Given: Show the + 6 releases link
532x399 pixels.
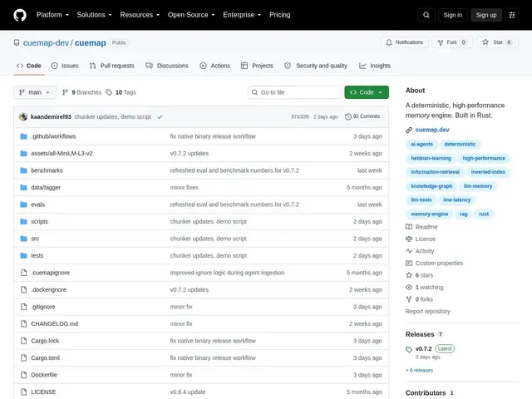Looking at the screenshot, I should (419, 370).
